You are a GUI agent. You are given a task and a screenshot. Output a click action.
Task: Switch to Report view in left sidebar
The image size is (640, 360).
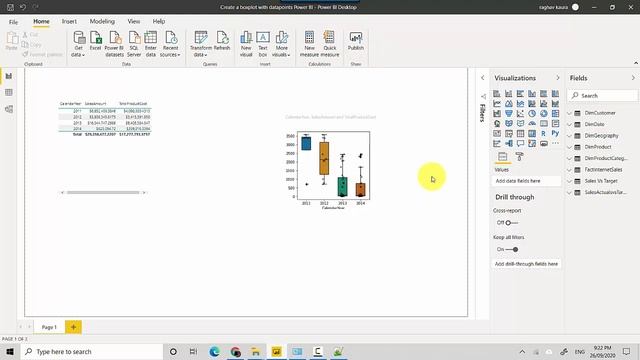pos(9,76)
